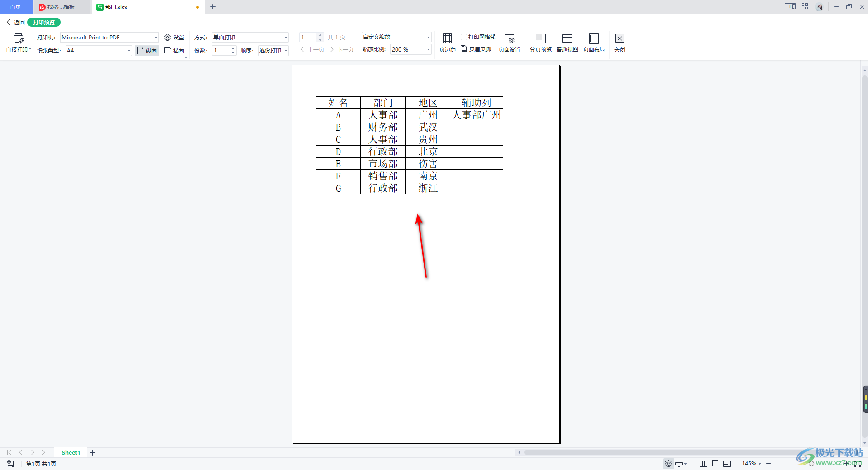Go to next sheet navigation arrow
The height and width of the screenshot is (470, 868).
point(33,452)
